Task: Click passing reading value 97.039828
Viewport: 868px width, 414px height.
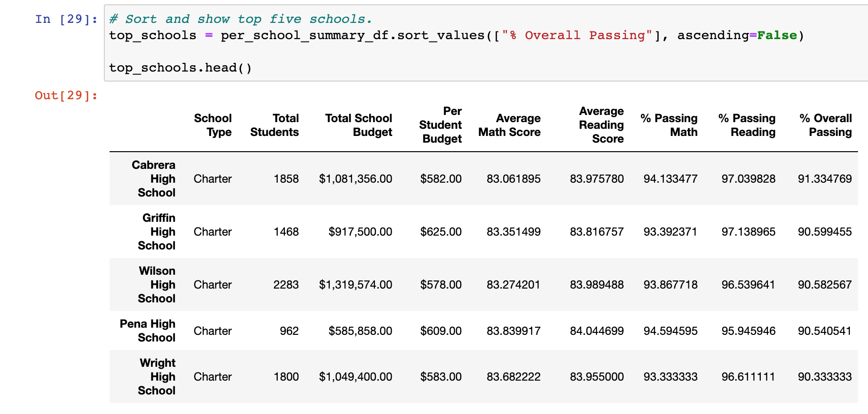Action: pos(748,179)
